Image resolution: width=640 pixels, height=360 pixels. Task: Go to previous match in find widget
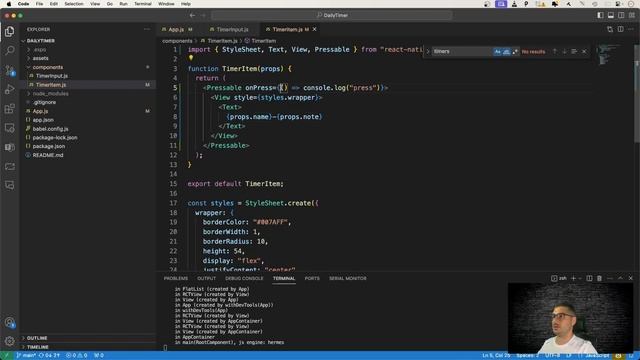(554, 51)
